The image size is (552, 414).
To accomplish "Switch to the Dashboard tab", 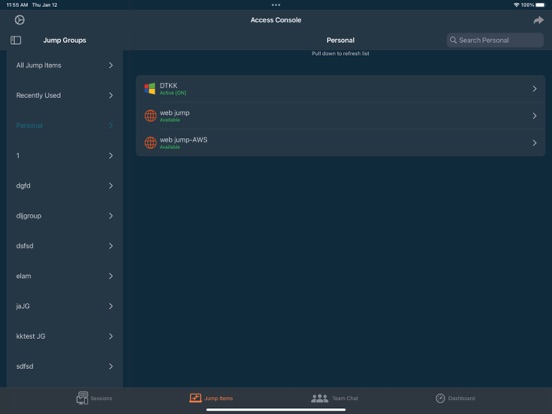I will (x=455, y=398).
